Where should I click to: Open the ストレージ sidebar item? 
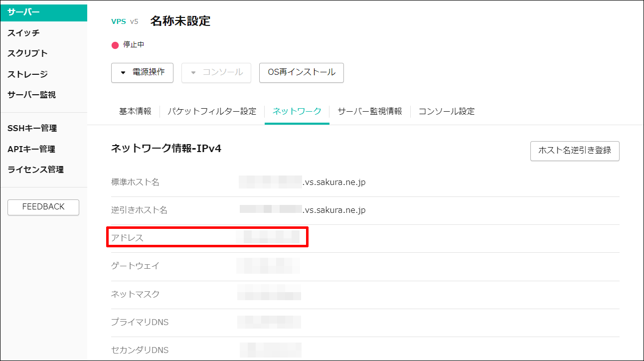click(28, 74)
